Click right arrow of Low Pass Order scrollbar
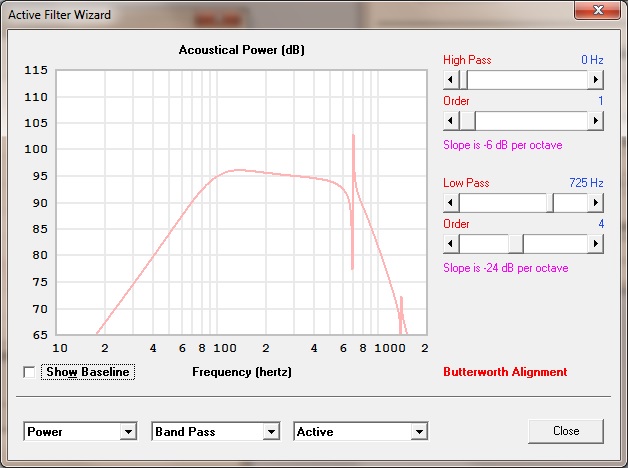The image size is (628, 468). click(596, 243)
